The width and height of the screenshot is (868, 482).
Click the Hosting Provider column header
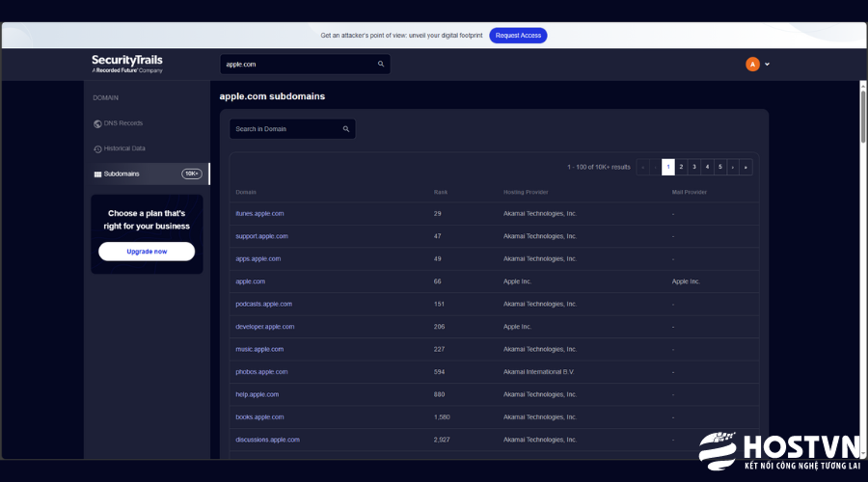[526, 193]
